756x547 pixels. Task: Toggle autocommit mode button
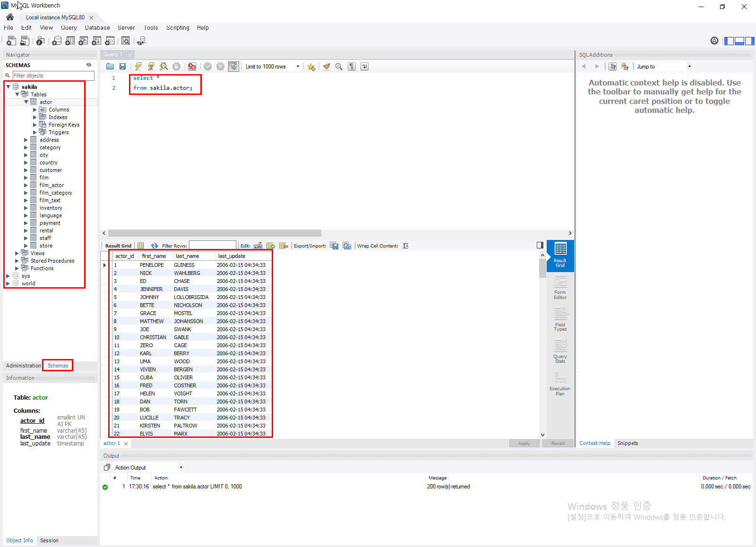[x=233, y=67]
